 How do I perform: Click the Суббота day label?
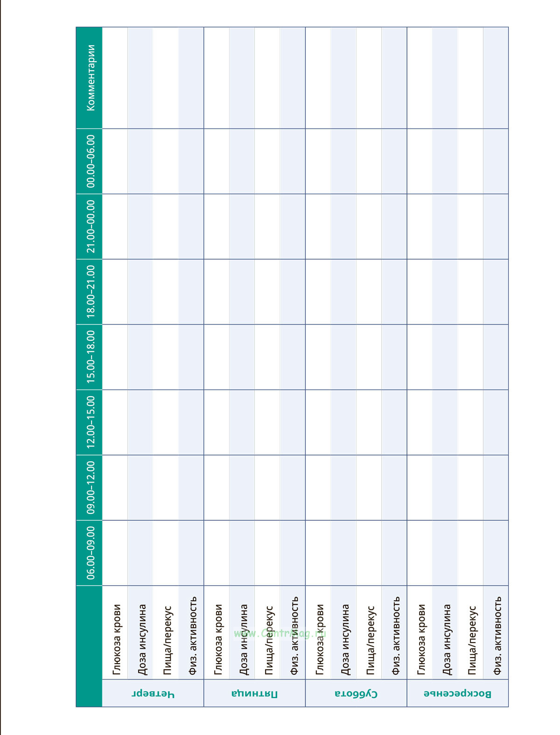pyautogui.click(x=356, y=693)
